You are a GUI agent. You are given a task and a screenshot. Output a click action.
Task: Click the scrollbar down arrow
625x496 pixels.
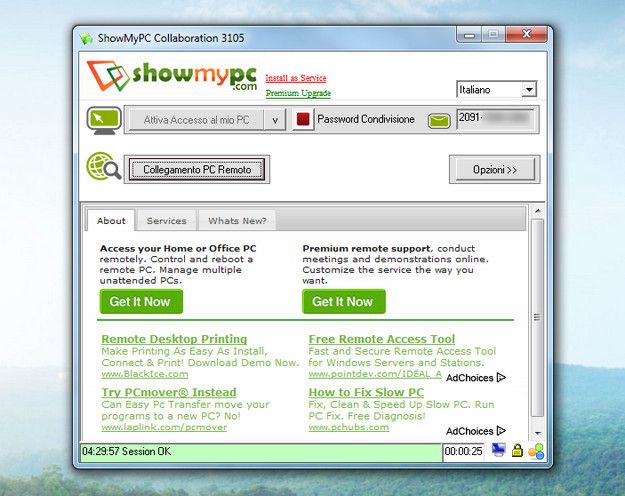538,433
